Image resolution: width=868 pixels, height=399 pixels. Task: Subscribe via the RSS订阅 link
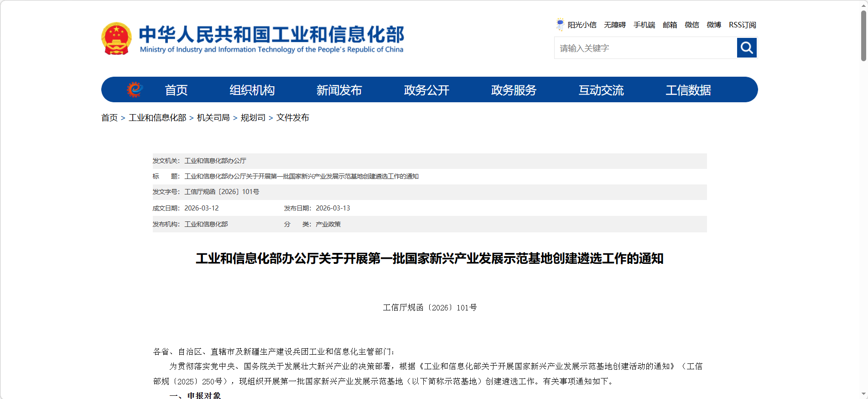[x=742, y=25]
